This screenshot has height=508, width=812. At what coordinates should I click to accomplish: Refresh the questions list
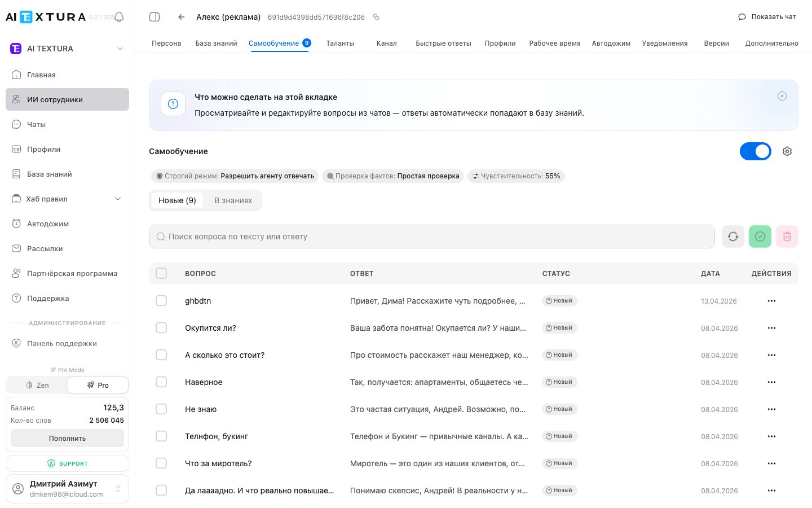(733, 237)
